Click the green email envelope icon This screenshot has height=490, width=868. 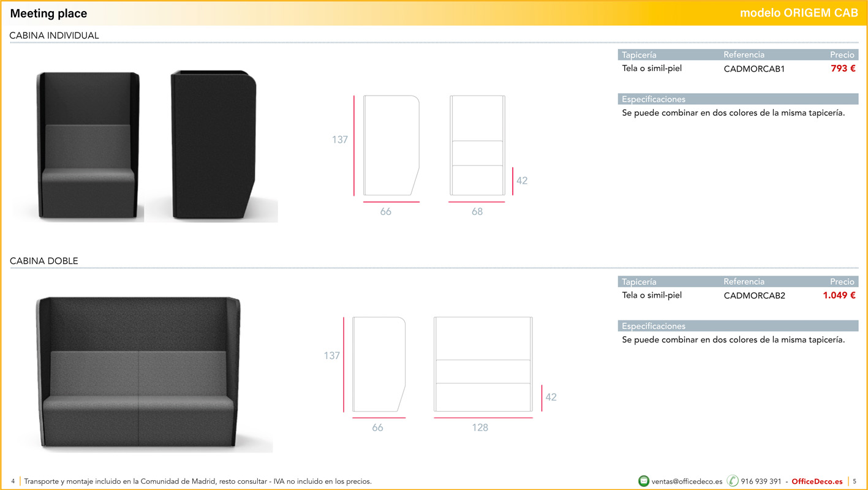coord(644,481)
